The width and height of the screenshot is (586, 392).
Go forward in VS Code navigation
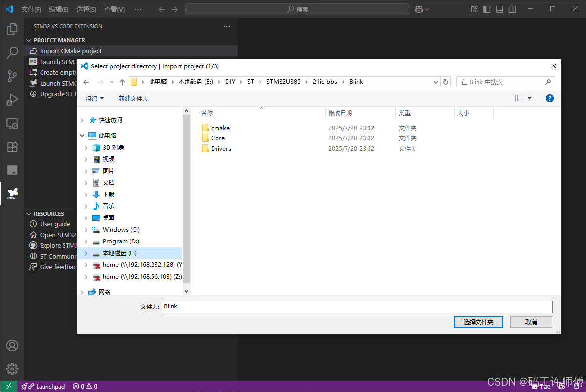pos(174,9)
